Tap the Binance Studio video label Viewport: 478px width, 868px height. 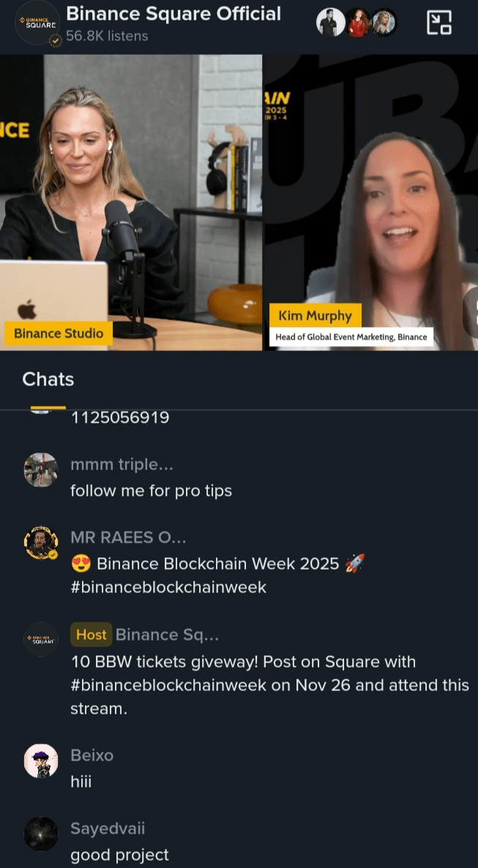(x=58, y=333)
